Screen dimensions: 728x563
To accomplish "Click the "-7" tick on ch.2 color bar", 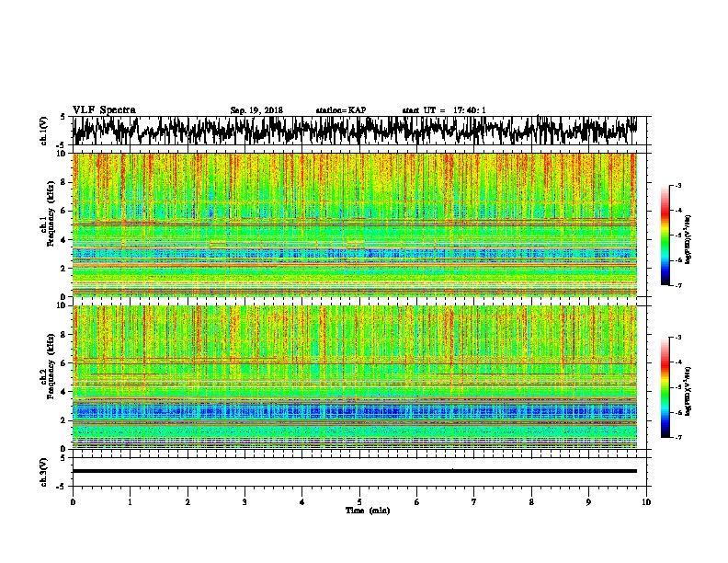I will coord(678,437).
